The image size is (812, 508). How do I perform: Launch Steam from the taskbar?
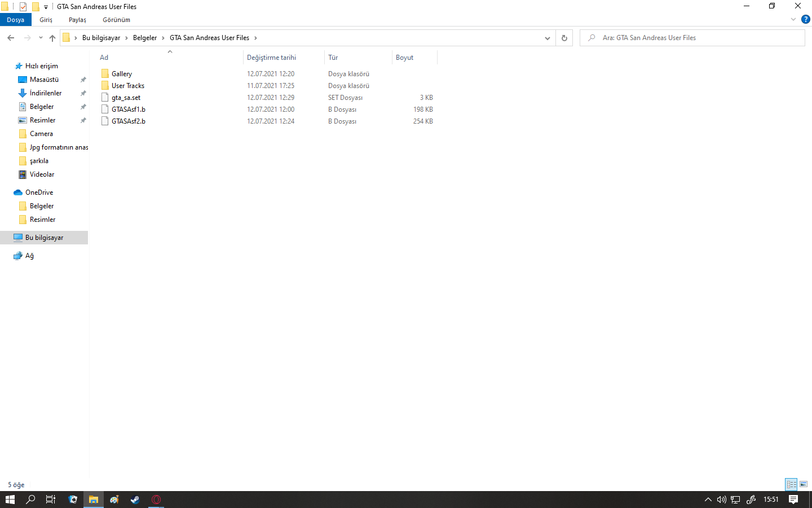click(135, 500)
